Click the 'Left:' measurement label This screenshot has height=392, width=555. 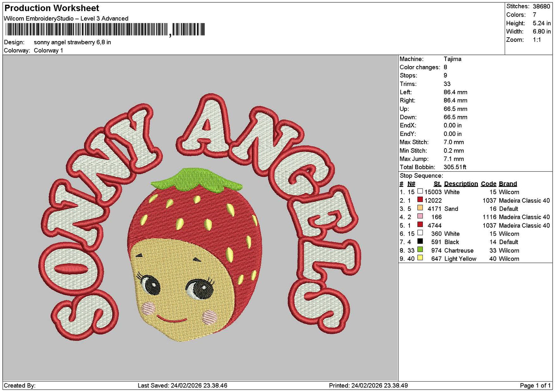coord(406,92)
